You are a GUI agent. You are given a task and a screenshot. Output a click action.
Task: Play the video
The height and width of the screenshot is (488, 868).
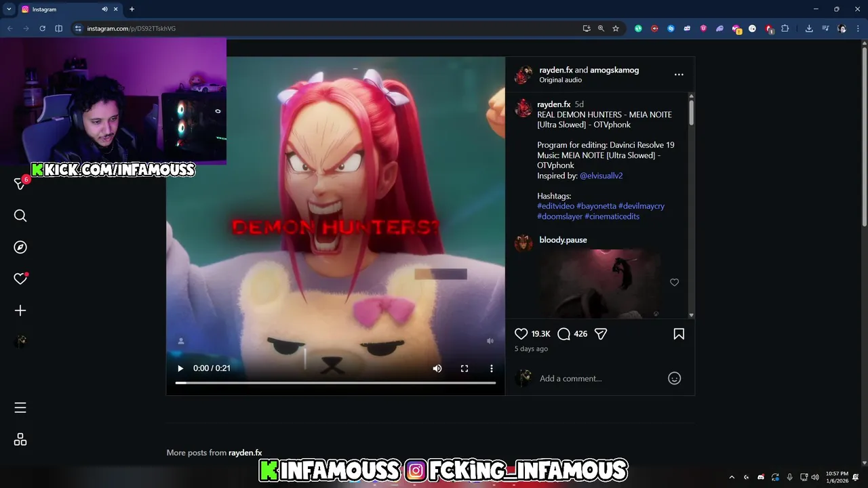pos(180,368)
